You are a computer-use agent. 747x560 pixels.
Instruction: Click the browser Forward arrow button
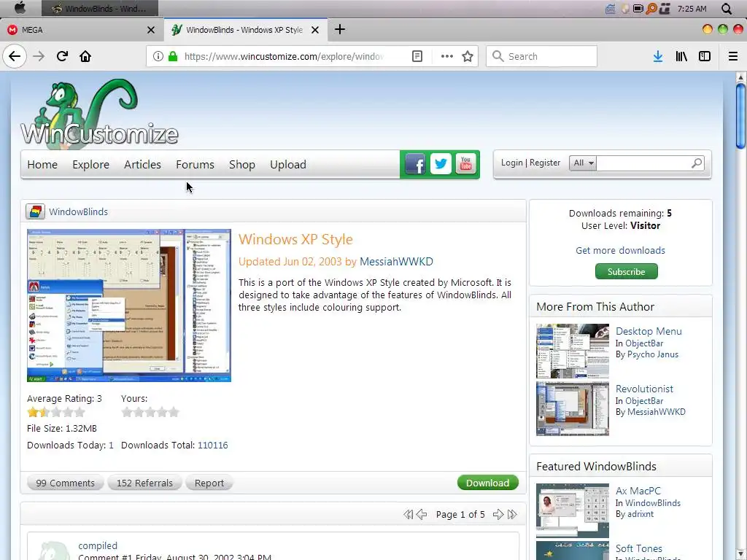tap(39, 56)
